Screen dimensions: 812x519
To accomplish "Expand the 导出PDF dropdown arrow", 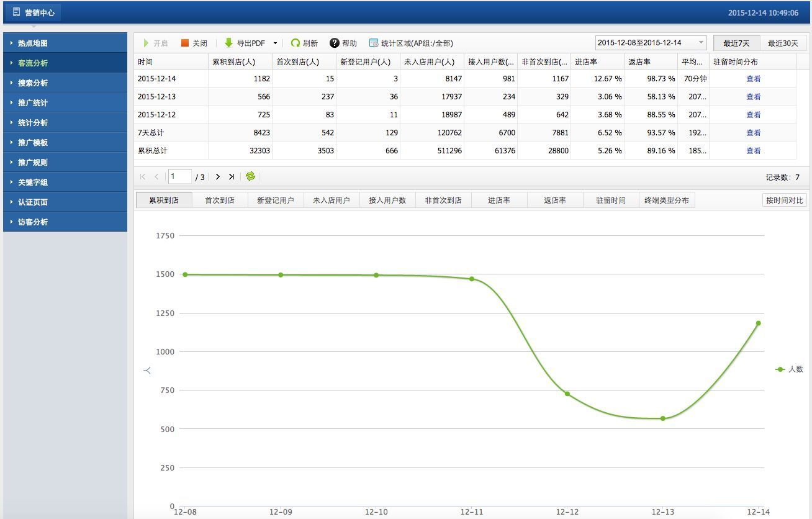I will [275, 43].
